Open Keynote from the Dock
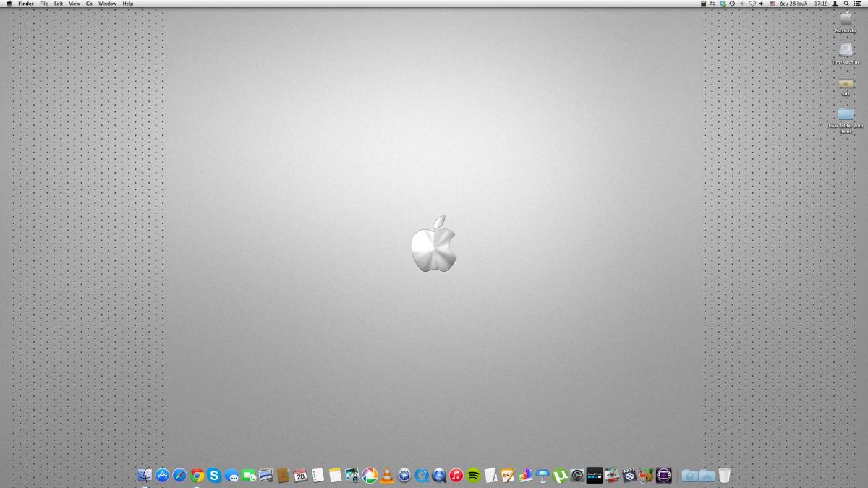The image size is (868, 488). pyautogui.click(x=542, y=476)
